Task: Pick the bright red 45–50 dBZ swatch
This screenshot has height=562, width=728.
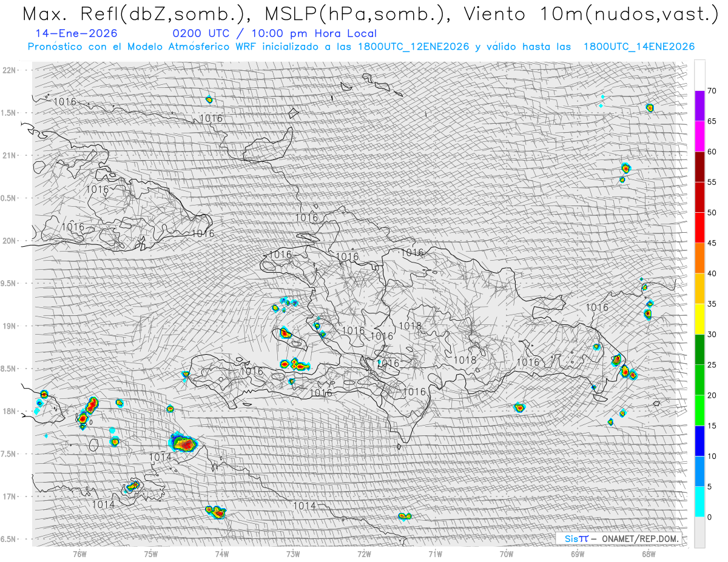Action: 699,228
